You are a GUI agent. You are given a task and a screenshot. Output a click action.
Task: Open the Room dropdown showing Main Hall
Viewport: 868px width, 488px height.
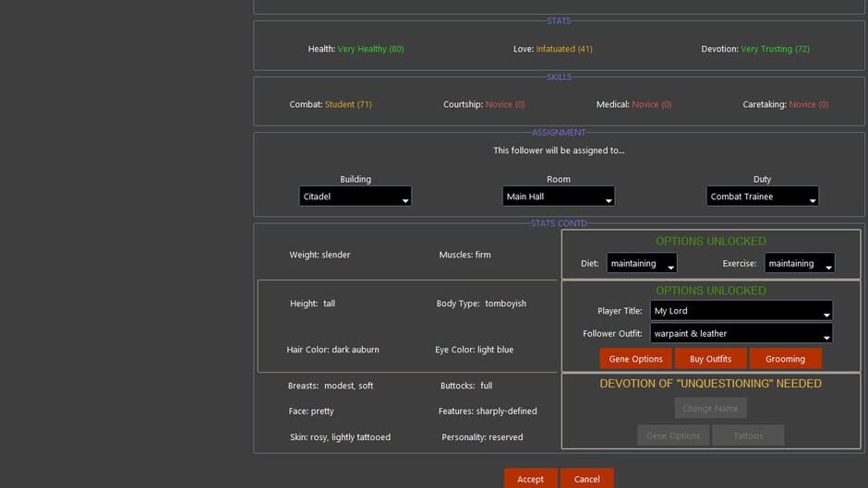(x=558, y=196)
